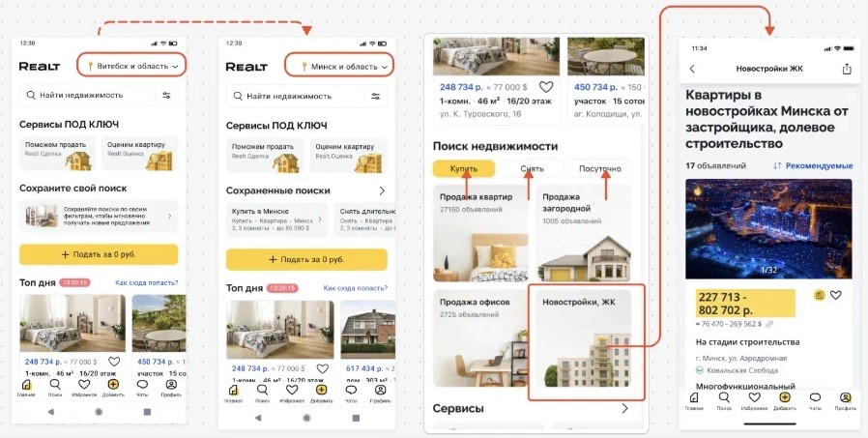Tap Поиск icon in Новостройки screen navigation

pyautogui.click(x=724, y=401)
